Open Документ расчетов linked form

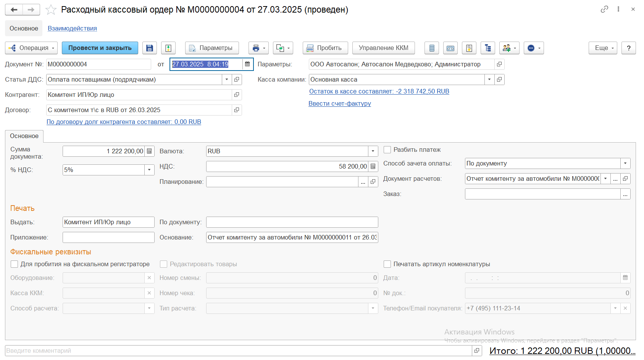(625, 178)
